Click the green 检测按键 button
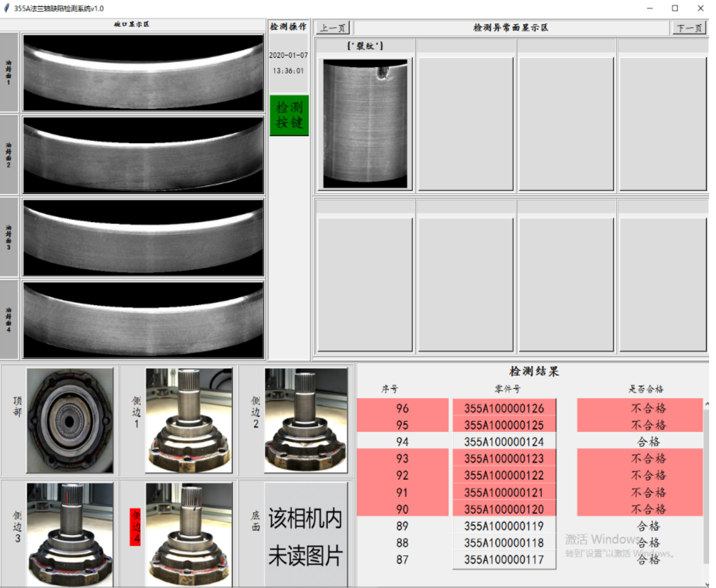The image size is (716, 588). click(289, 115)
